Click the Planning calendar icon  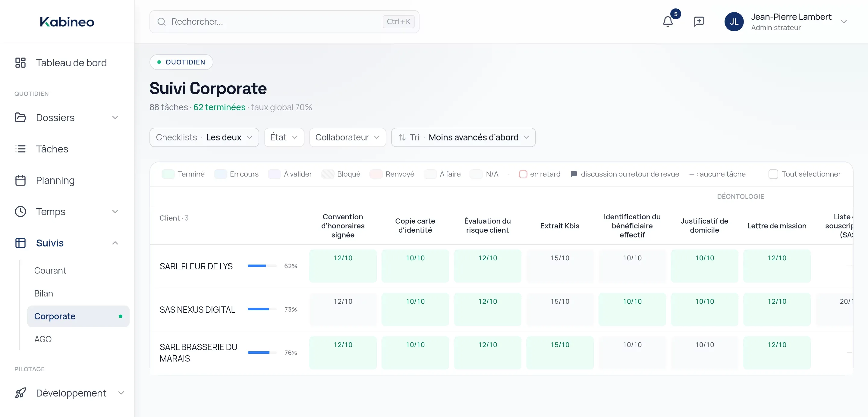pos(20,180)
